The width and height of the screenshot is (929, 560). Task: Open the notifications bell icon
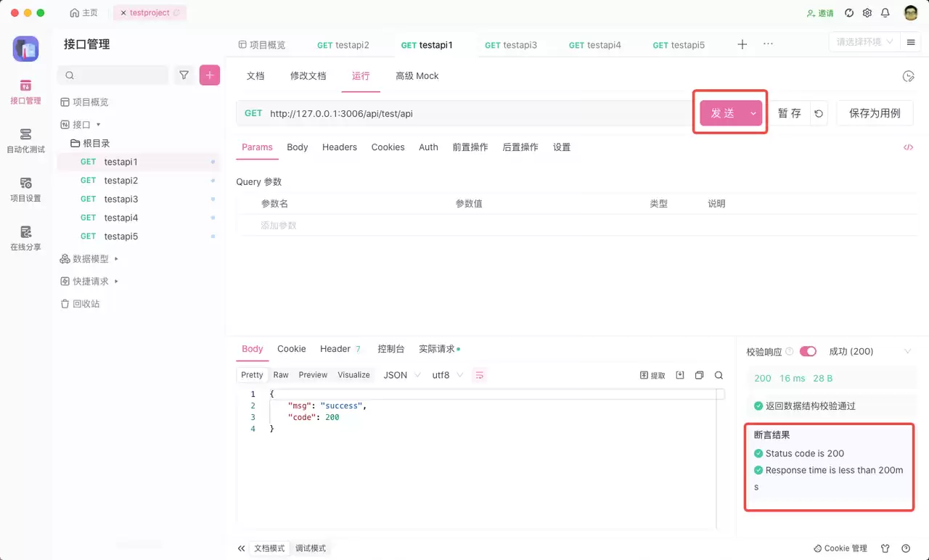(885, 13)
